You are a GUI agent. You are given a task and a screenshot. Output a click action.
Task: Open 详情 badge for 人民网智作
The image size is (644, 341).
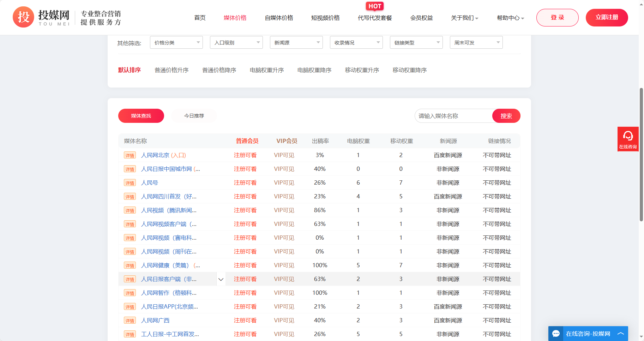[130, 293]
